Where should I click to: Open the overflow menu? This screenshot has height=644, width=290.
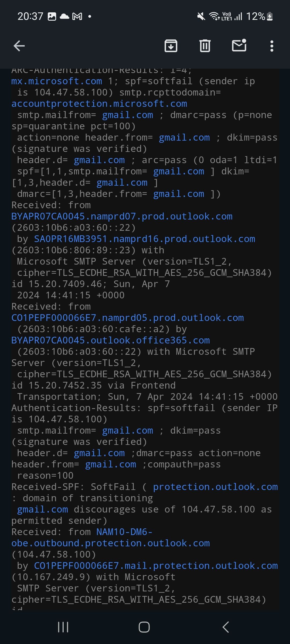point(272,46)
